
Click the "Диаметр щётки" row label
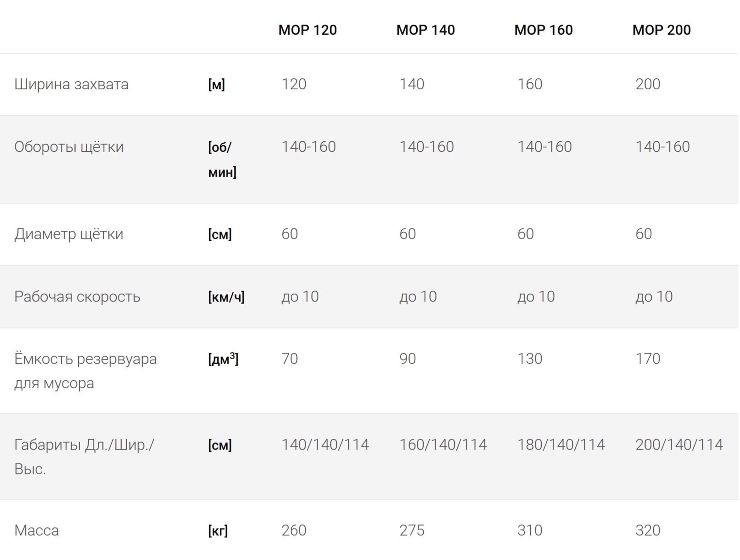pos(69,234)
